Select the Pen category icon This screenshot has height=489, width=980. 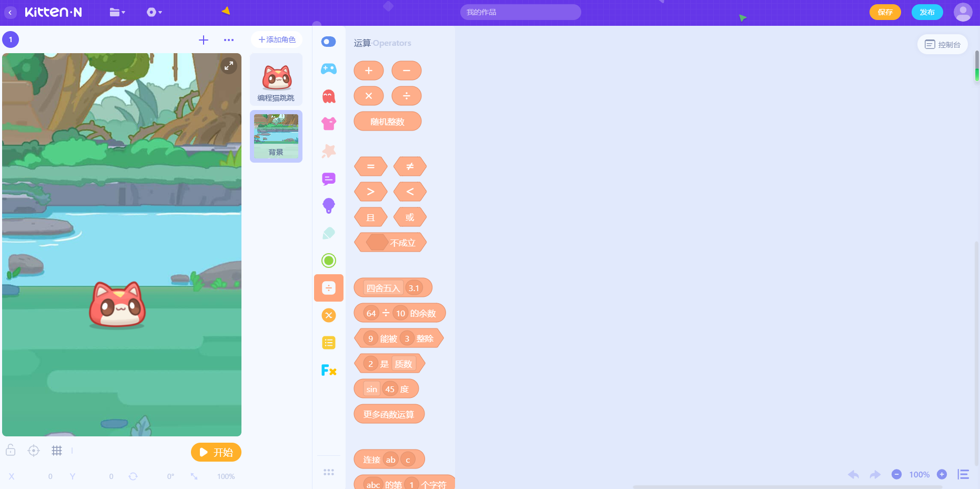[x=328, y=233]
